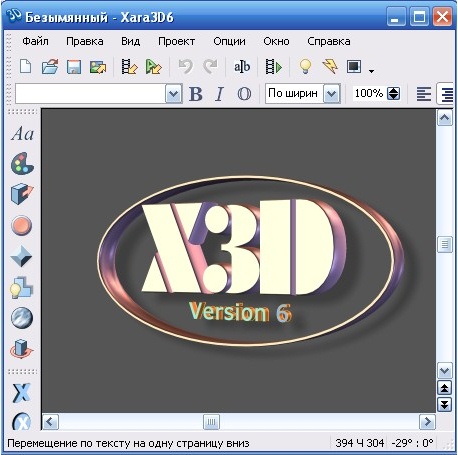Screen dimensions: 458x455
Task: Open the shadow options with bulb icon
Action: tap(21, 287)
